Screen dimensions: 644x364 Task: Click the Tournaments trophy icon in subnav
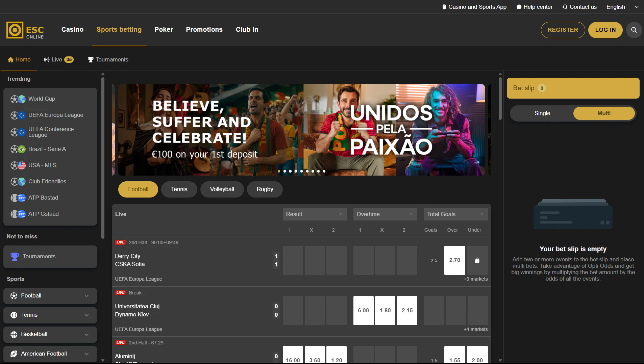[x=91, y=60]
